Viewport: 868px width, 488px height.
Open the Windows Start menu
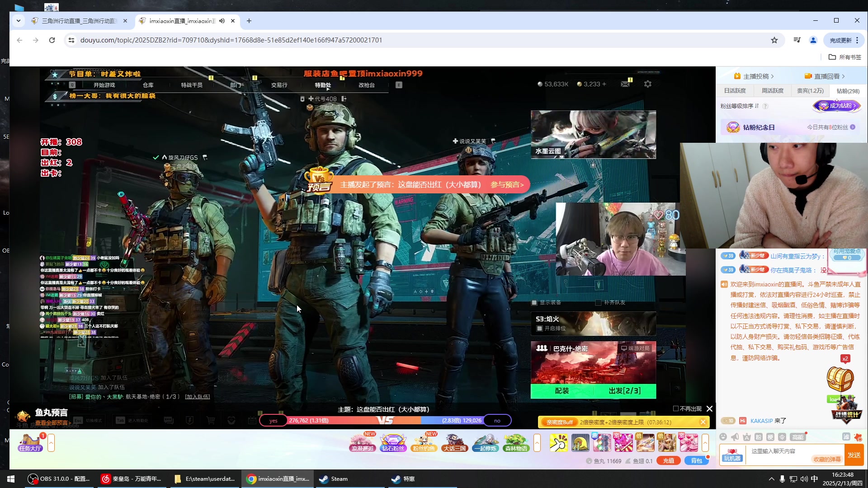11,479
